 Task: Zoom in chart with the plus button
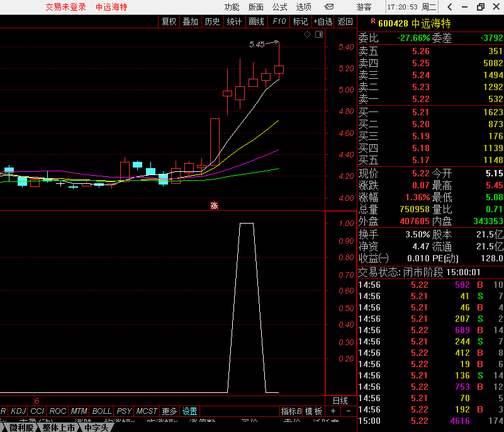click(x=333, y=411)
